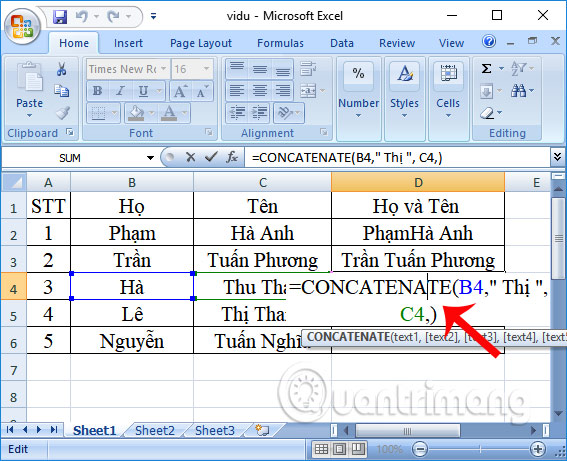Increase the indent
This screenshot has height=461, width=567.
259,113
